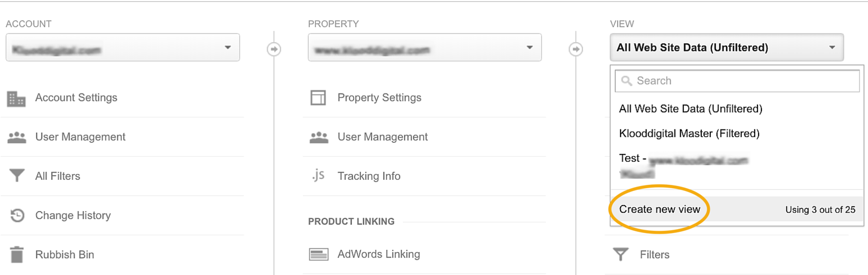868x275 pixels.
Task: Click the view Filters funnel icon
Action: point(620,255)
